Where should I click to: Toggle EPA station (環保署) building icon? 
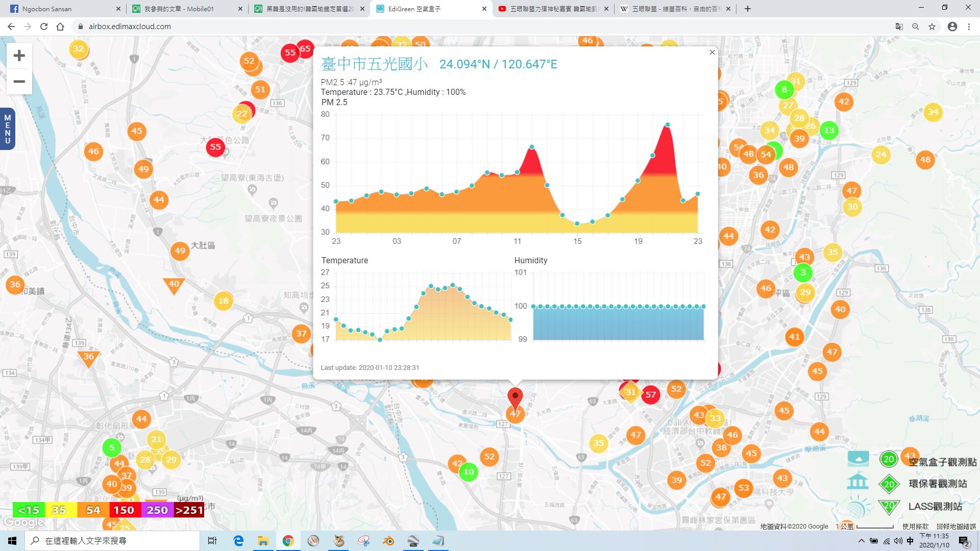858,482
